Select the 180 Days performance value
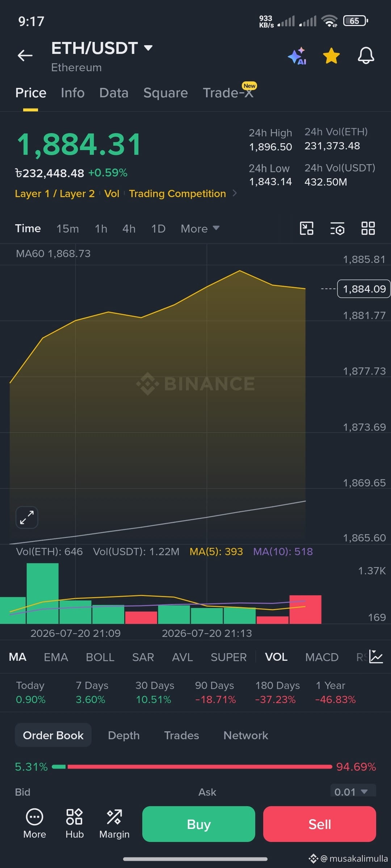Screen dimensions: 391x868 tap(275, 700)
